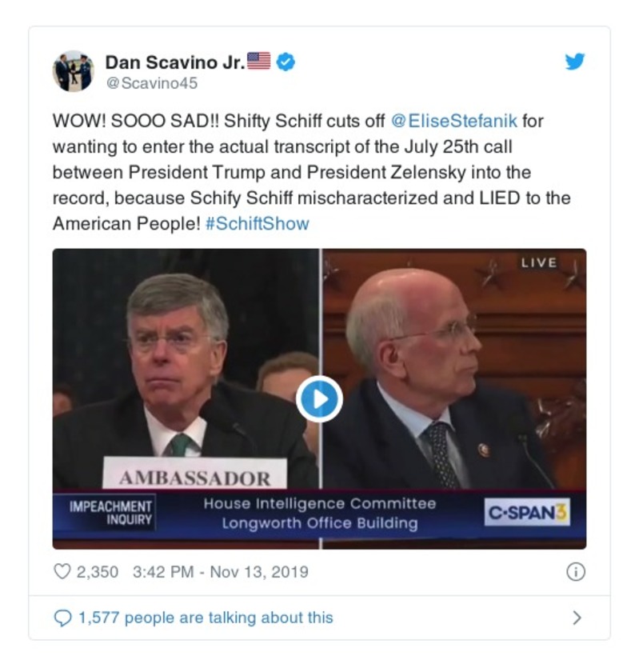Like the tweet with heart icon
Viewport: 639px width, 672px height.
pyautogui.click(x=62, y=572)
